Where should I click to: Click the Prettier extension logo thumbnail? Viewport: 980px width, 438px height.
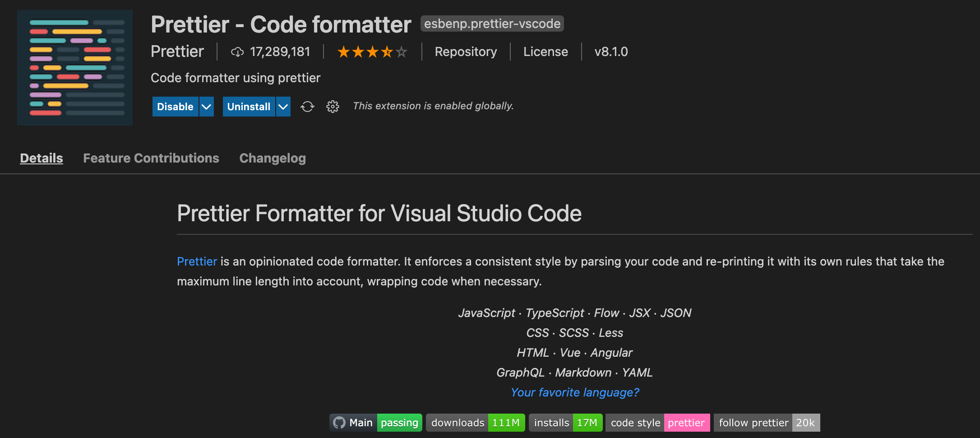tap(75, 68)
